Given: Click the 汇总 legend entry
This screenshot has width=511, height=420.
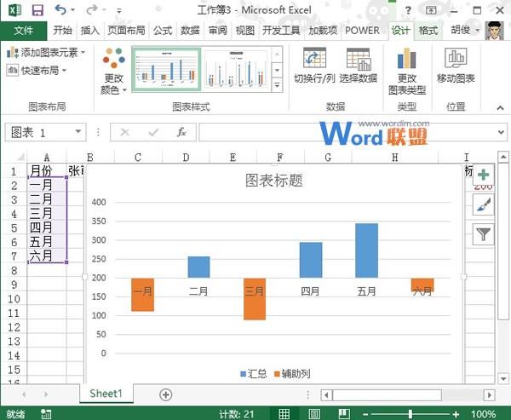Looking at the screenshot, I should click(x=254, y=373).
